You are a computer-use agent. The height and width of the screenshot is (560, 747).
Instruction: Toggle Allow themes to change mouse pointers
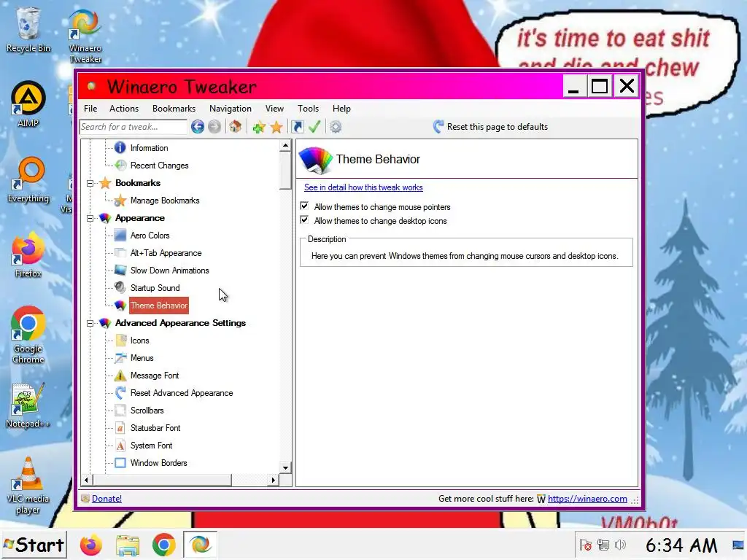pos(304,206)
